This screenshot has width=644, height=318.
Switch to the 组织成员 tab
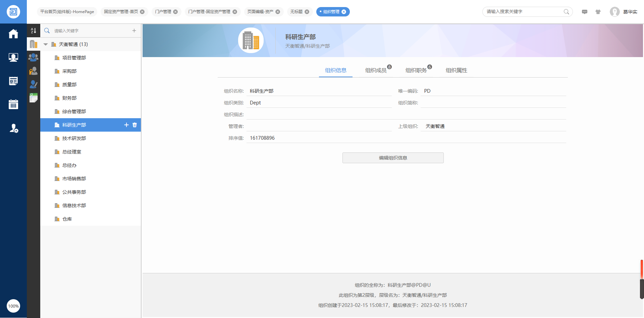coord(376,70)
